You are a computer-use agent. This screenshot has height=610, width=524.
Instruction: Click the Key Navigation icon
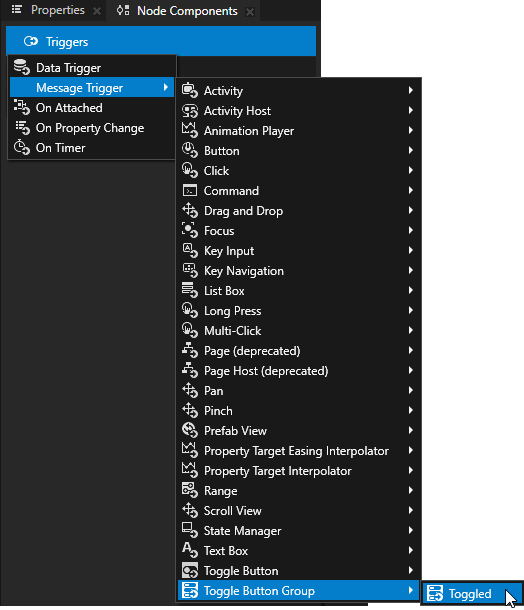point(190,270)
